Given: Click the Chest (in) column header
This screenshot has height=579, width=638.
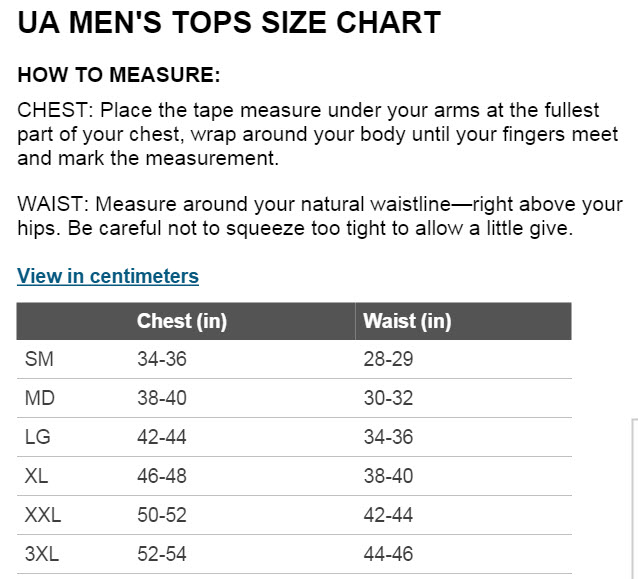Looking at the screenshot, I should coord(182,321).
